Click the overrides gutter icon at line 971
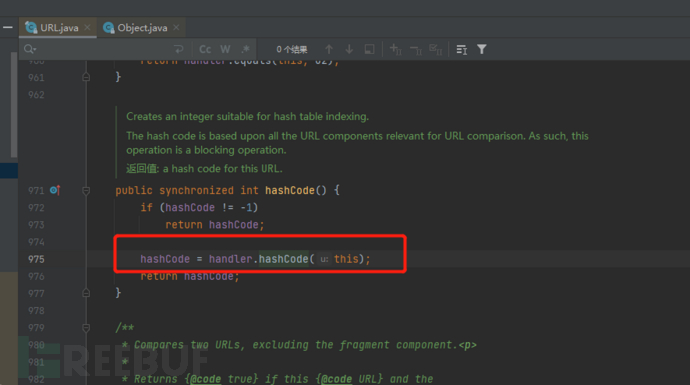This screenshot has width=690, height=385. 55,190
